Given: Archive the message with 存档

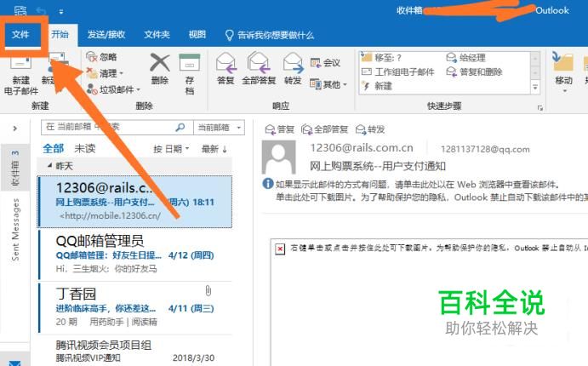Looking at the screenshot, I should click(x=190, y=74).
